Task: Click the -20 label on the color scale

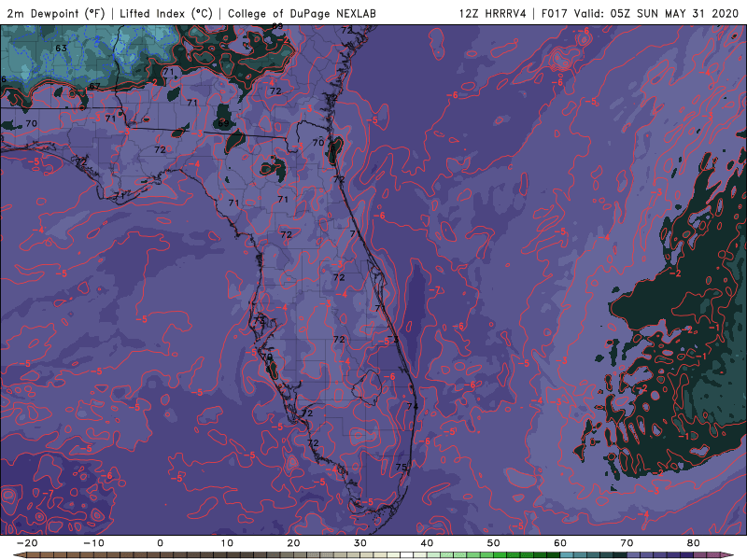Action: 27,543
